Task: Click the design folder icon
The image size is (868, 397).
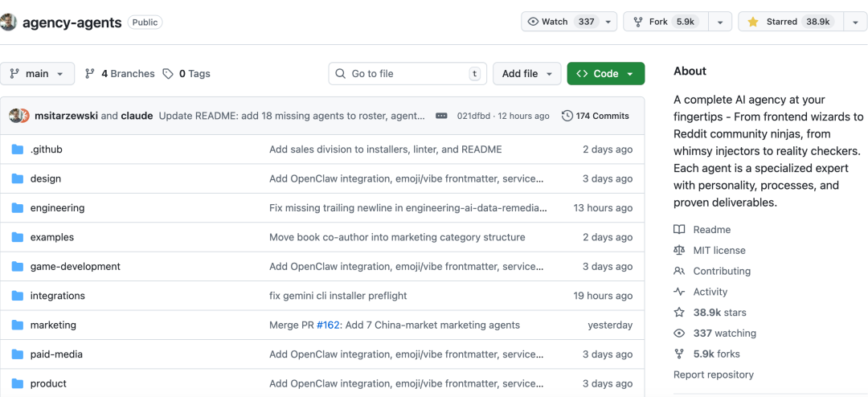Action: coord(18,179)
